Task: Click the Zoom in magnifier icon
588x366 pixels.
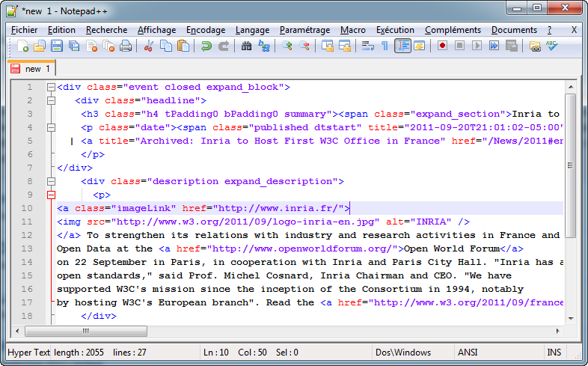Action: 287,46
